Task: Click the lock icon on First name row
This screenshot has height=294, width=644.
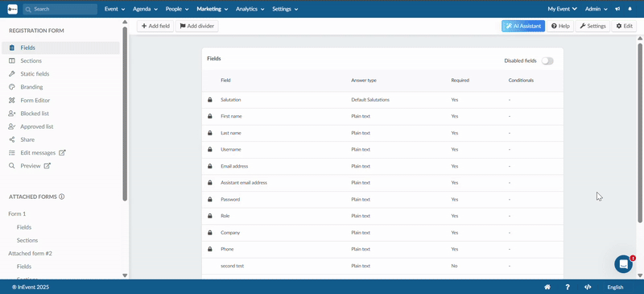Action: 210,116
